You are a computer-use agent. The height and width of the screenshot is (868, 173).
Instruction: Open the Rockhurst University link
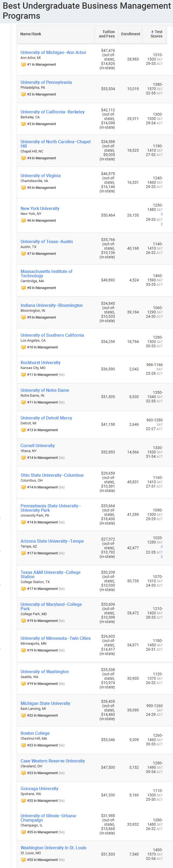40,363
